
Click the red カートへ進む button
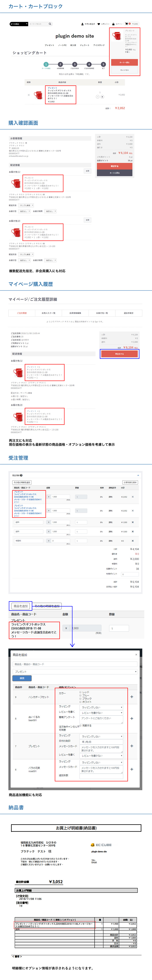click(x=125, y=62)
